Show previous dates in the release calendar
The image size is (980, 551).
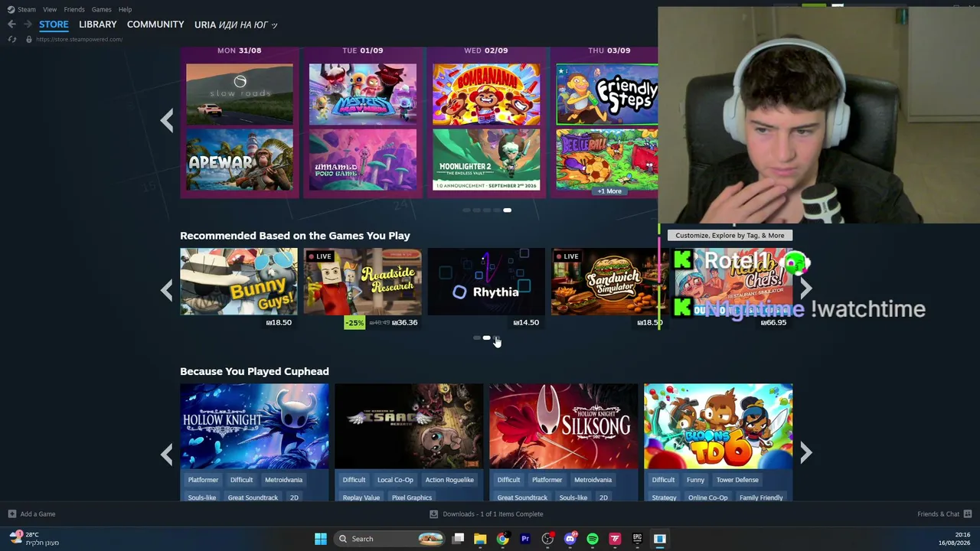(166, 120)
